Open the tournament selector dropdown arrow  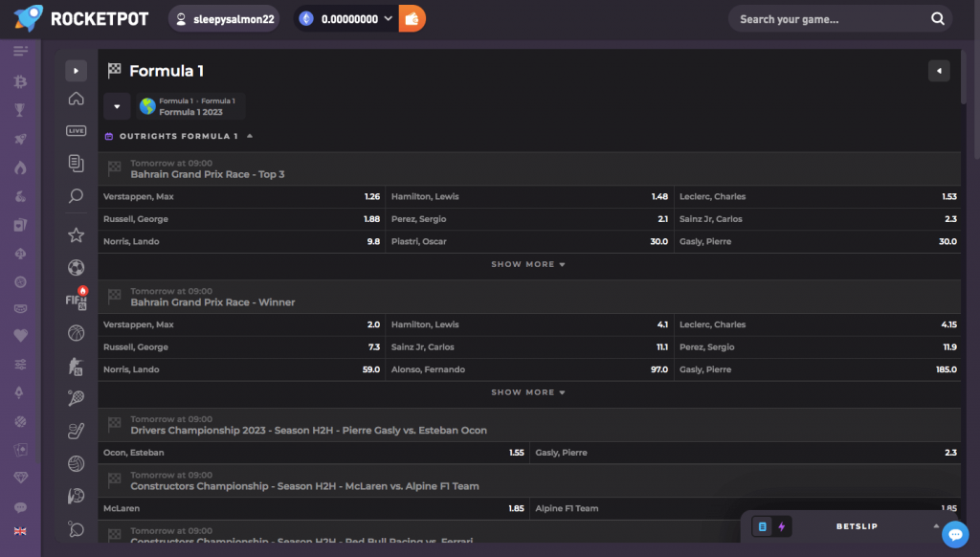coord(117,106)
